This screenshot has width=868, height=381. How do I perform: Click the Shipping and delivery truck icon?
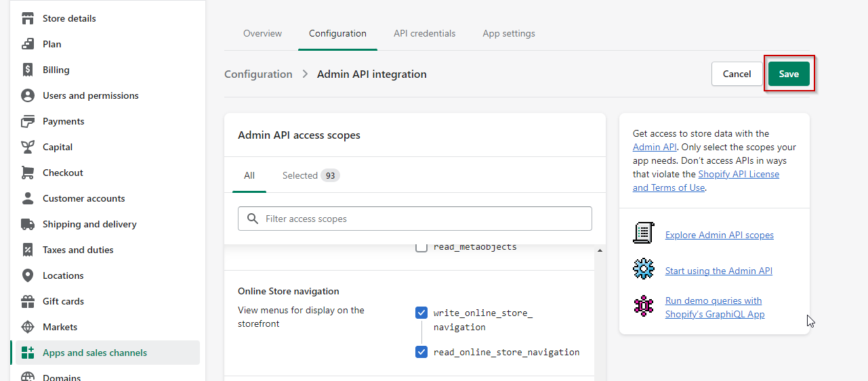coord(28,224)
